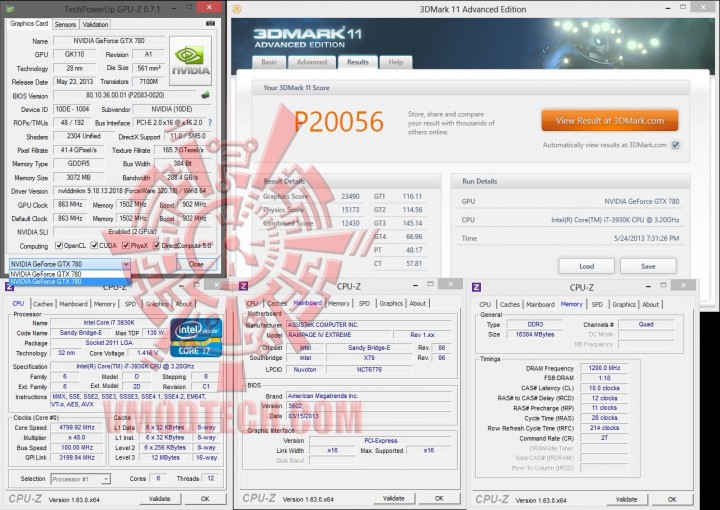Open SPD tab in the CPU-Z CPU window
The image size is (720, 510).
130,304
